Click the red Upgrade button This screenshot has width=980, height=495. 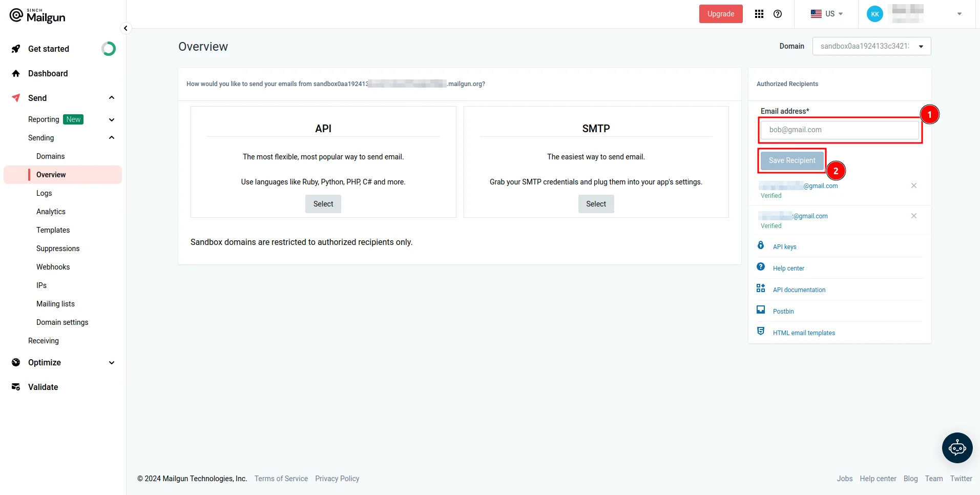721,14
